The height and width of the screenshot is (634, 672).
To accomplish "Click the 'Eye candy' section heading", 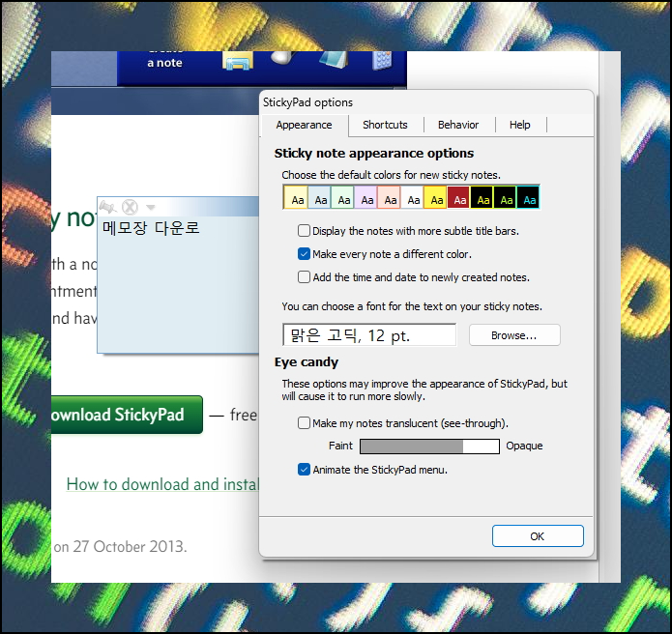I will pyautogui.click(x=307, y=362).
